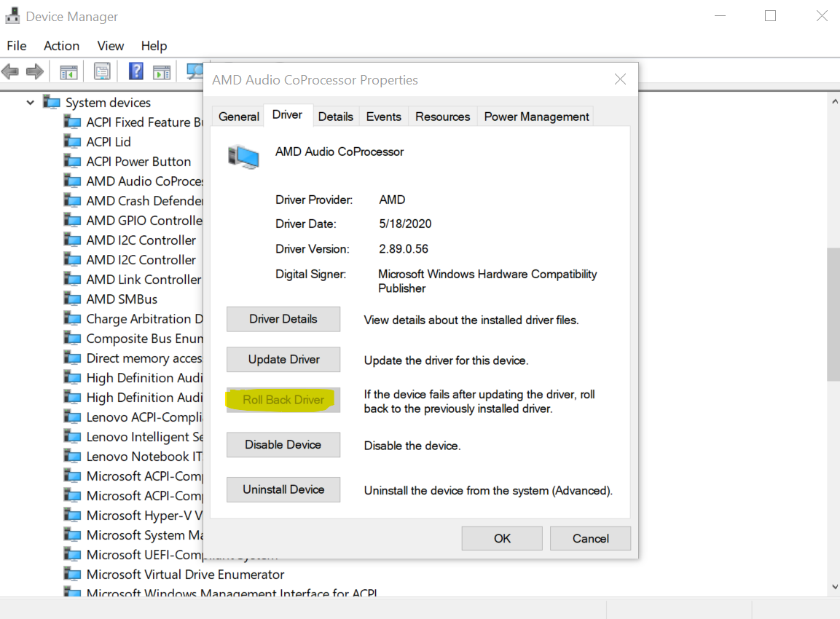
Task: Click the Driver Details button
Action: (283, 319)
